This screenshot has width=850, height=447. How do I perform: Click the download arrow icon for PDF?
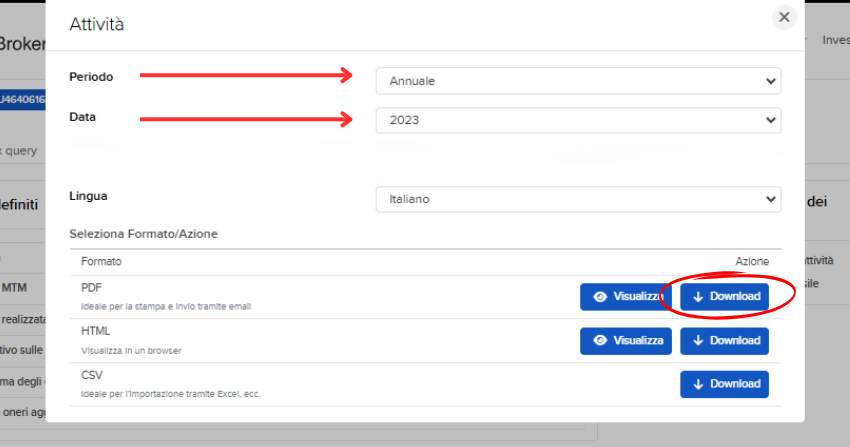[x=698, y=297]
